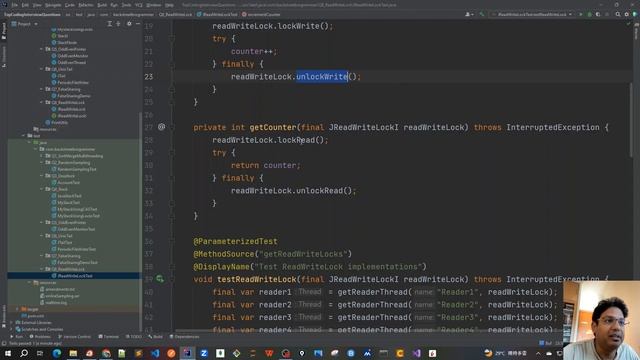Hide the Project tool window

click(x=138, y=24)
